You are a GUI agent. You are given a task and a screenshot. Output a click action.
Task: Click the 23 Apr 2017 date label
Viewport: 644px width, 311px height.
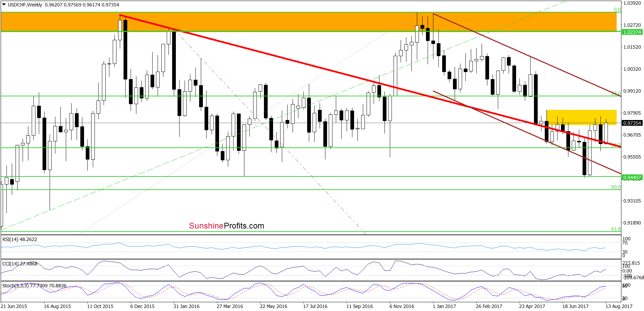point(532,306)
